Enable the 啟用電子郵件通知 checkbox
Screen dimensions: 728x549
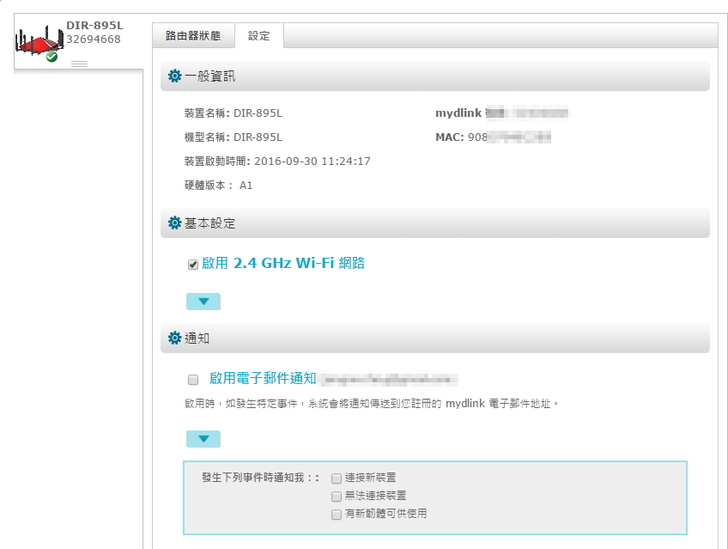coord(193,380)
